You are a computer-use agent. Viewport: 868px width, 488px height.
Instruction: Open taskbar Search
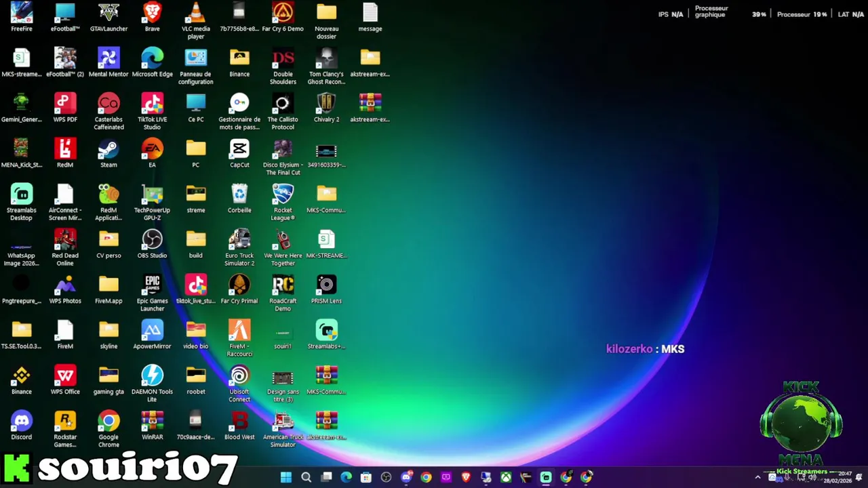306,477
